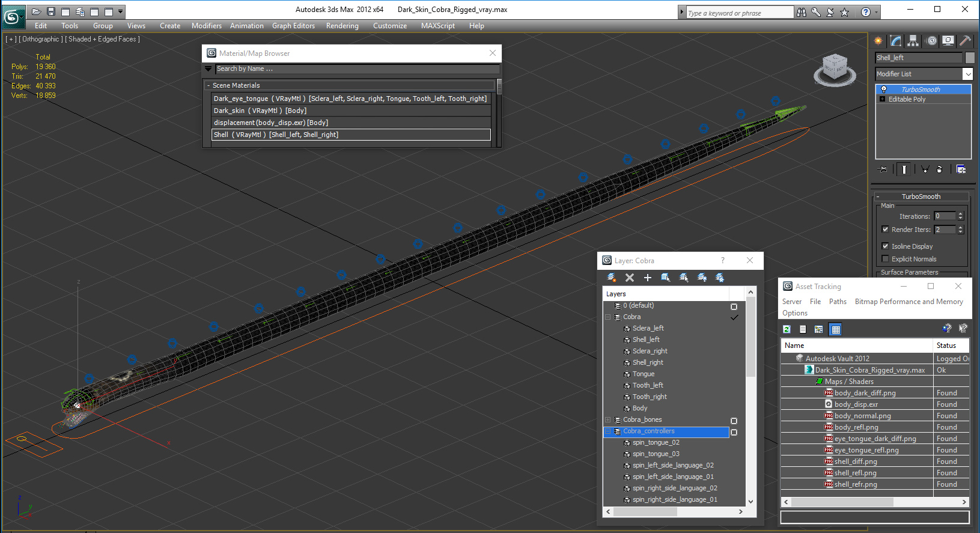Click Delete layer X icon
Screen dimensions: 980x533
click(x=630, y=278)
